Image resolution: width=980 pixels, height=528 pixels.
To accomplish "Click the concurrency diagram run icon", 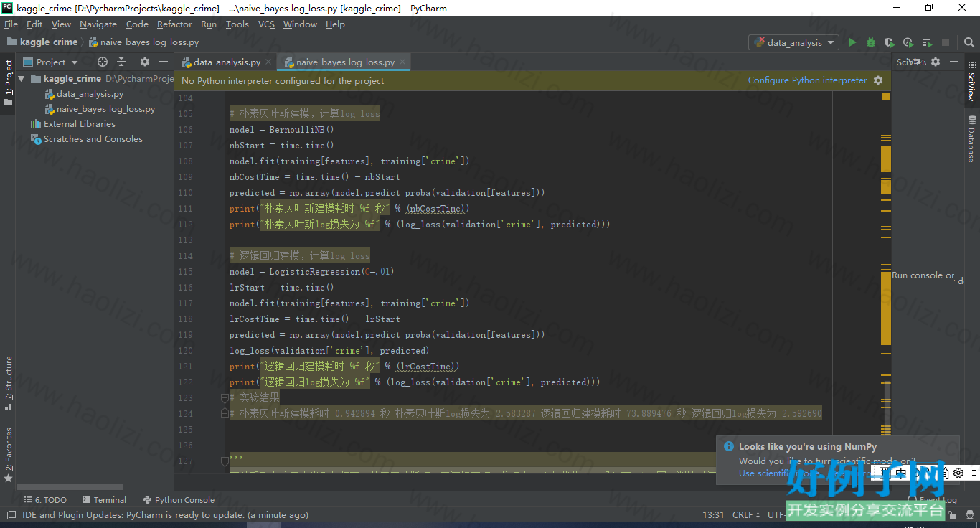I will (x=927, y=42).
